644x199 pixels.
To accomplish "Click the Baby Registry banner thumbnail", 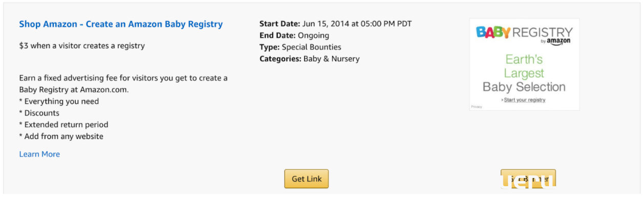I will tap(524, 65).
